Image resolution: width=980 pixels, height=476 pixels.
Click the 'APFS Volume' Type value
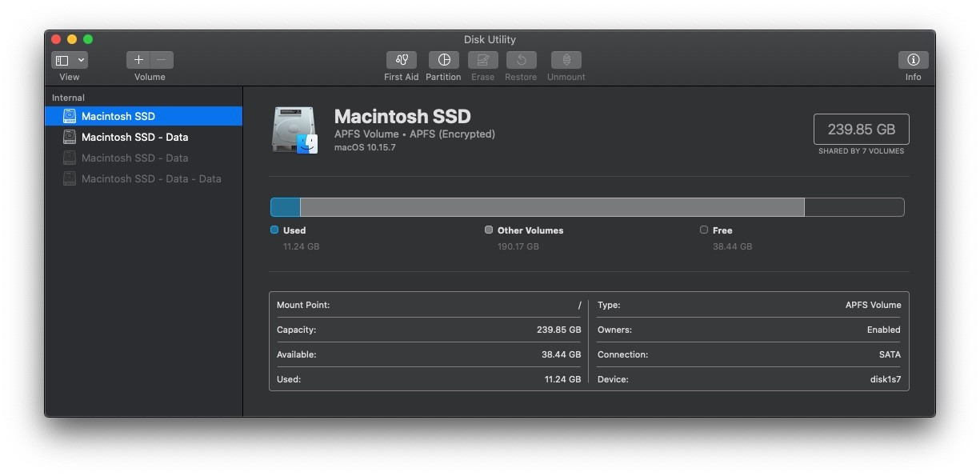(x=873, y=305)
